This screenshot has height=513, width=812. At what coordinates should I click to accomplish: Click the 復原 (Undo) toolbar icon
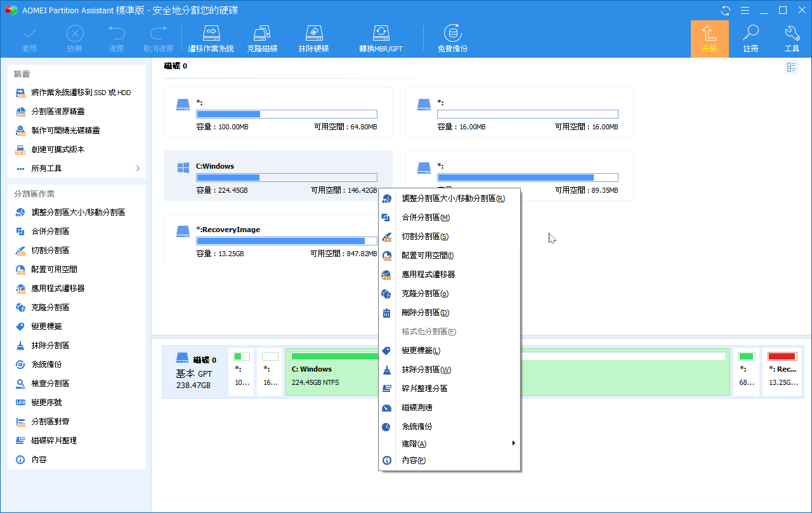116,39
